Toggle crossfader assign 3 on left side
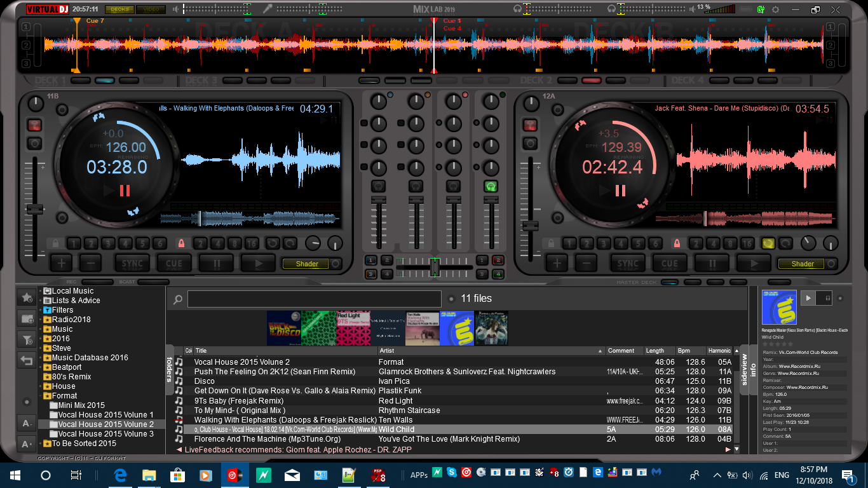Viewport: 868px width, 488px height. [371, 274]
